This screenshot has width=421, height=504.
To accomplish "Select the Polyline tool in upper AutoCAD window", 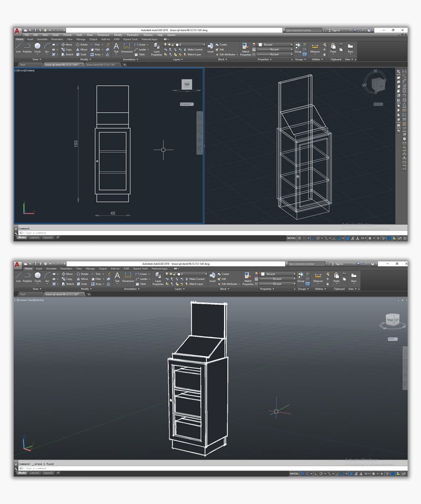I will point(27,47).
